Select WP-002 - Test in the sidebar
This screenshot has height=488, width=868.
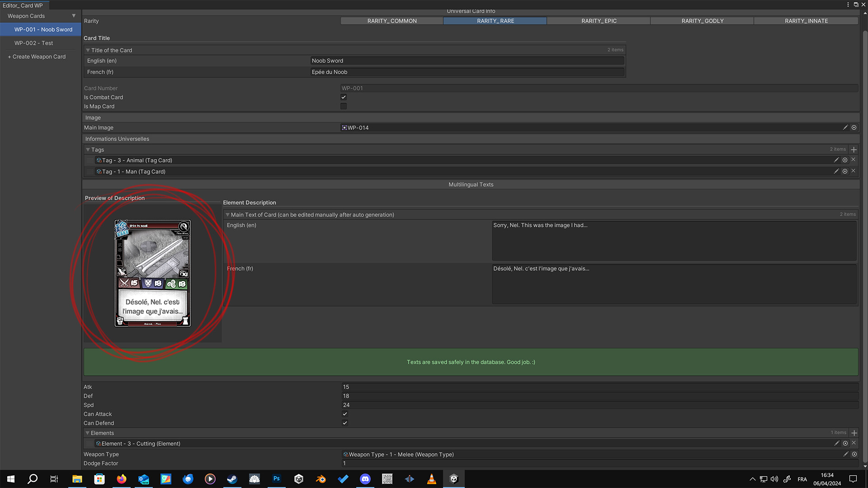click(x=33, y=42)
